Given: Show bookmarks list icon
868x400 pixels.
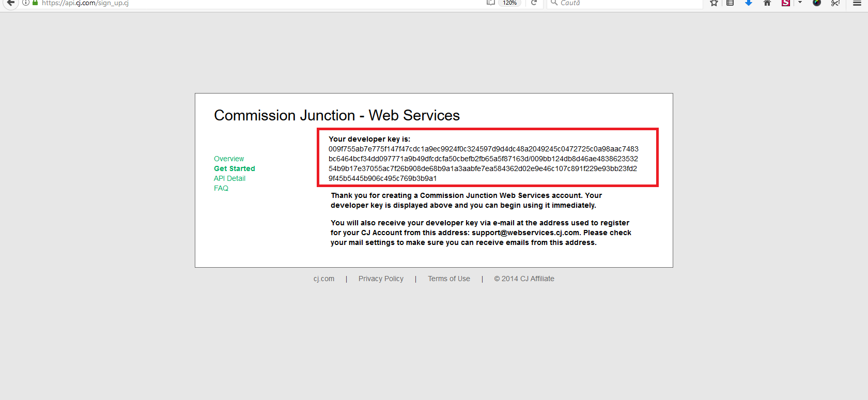Looking at the screenshot, I should [x=730, y=3].
